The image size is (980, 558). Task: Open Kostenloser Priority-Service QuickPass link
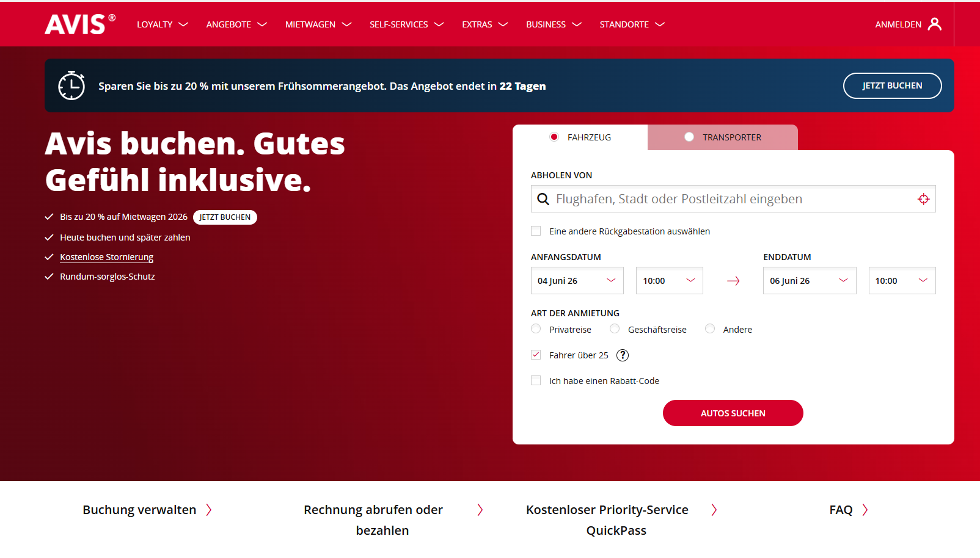click(607, 520)
